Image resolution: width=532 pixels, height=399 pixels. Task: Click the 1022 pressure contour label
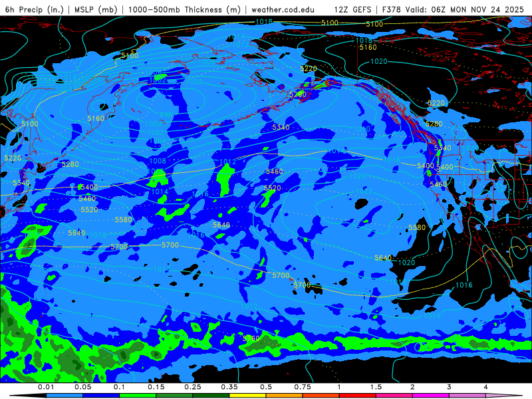point(364,192)
